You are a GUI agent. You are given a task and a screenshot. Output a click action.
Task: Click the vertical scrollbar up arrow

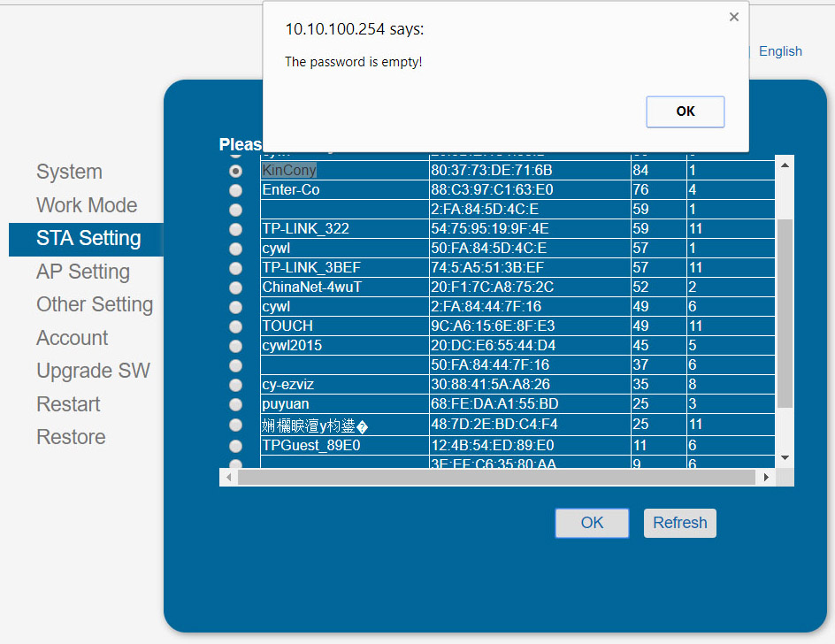point(784,165)
